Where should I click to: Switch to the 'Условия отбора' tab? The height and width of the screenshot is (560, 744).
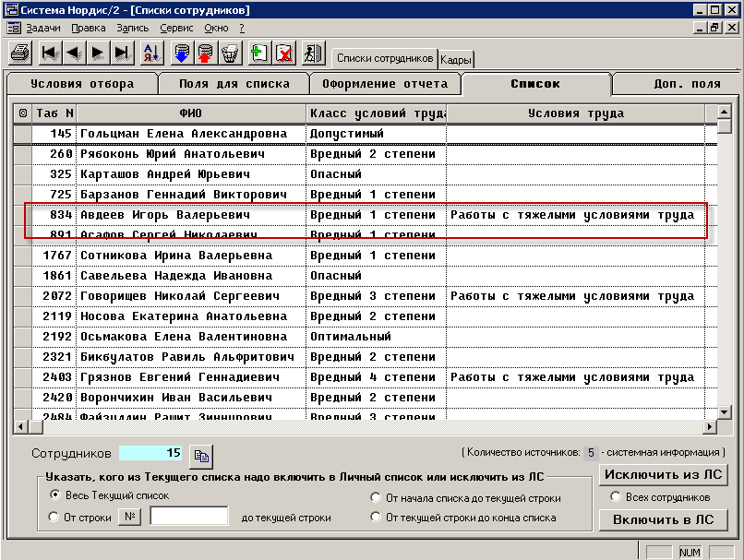pyautogui.click(x=81, y=84)
